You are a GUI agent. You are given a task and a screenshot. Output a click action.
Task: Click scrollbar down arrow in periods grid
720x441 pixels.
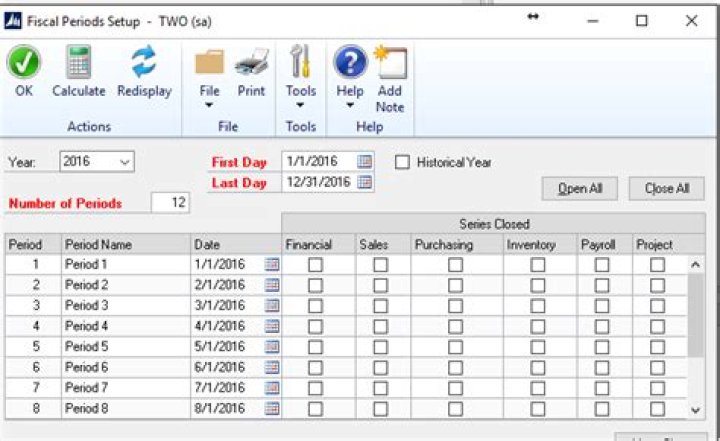pyautogui.click(x=696, y=410)
